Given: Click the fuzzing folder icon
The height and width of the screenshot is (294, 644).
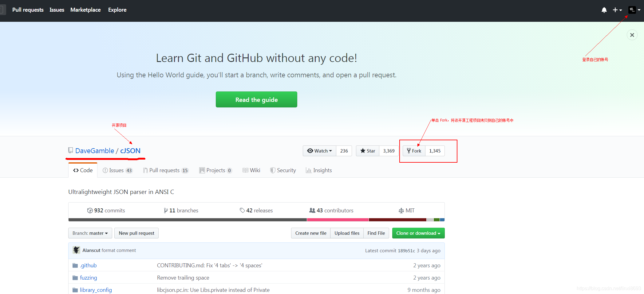Looking at the screenshot, I should coord(75,277).
